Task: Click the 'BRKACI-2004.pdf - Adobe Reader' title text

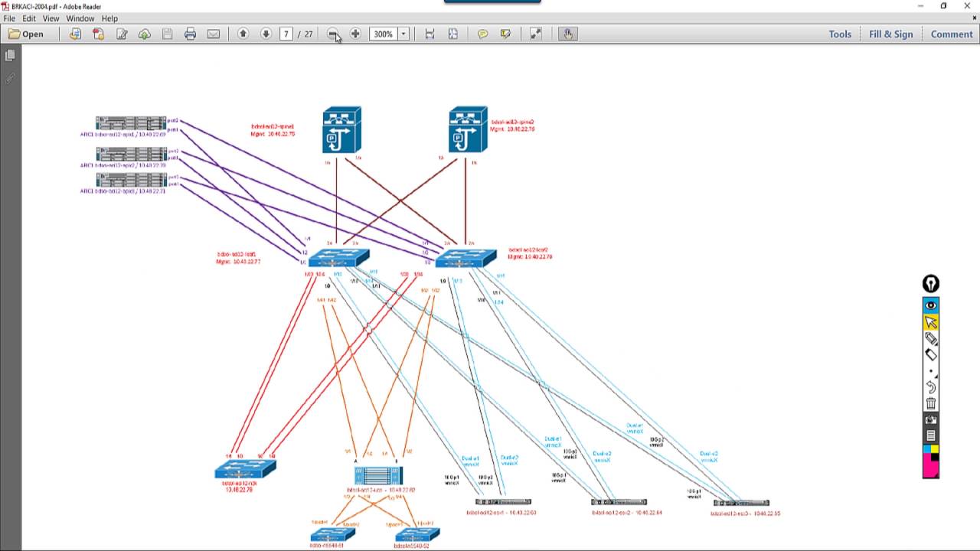Action: (x=56, y=5)
